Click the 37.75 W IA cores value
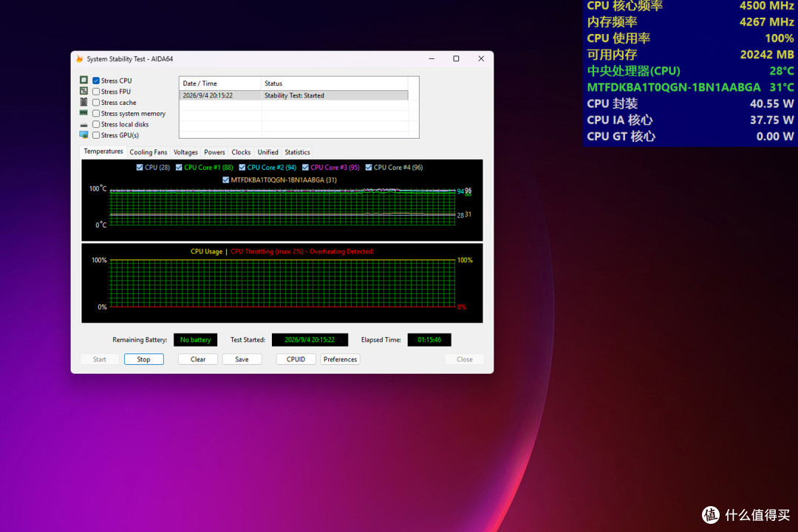This screenshot has height=532, width=798. click(771, 120)
